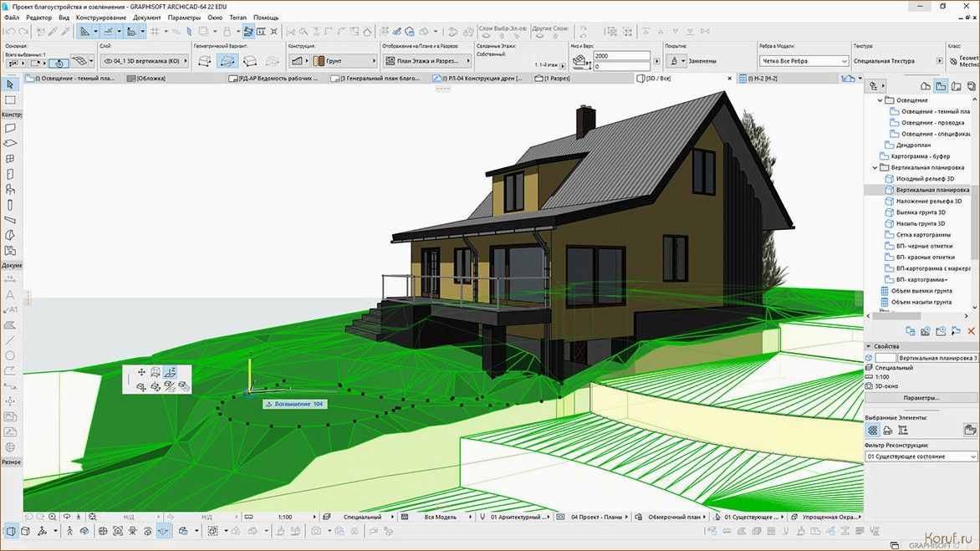Open the Редактор menu

[x=38, y=18]
